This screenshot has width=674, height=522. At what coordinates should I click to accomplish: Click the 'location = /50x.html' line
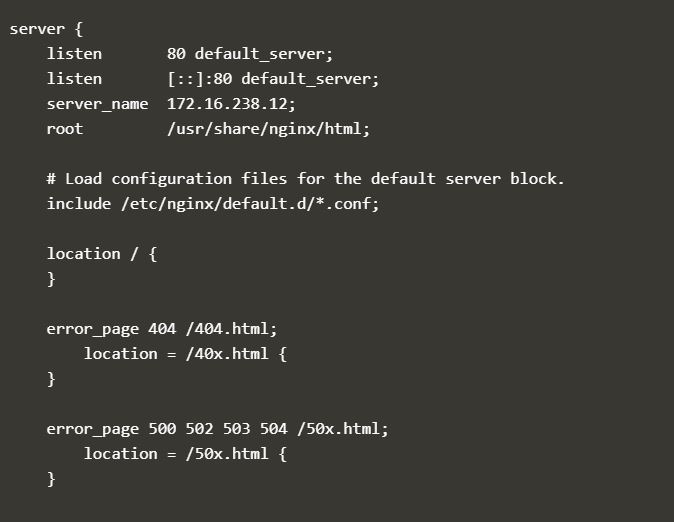185,454
